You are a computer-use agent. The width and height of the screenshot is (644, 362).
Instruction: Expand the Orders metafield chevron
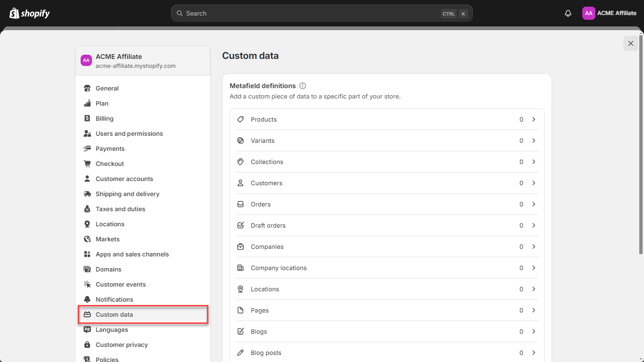[534, 204]
